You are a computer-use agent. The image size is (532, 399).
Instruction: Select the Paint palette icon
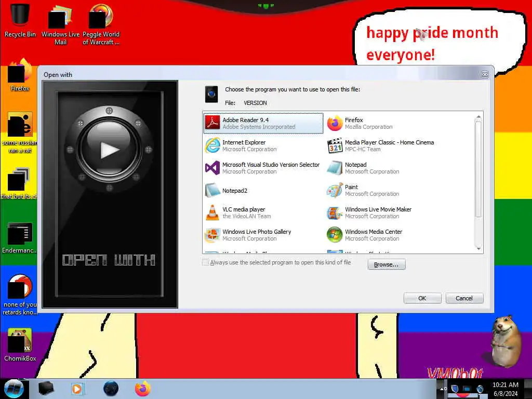coord(335,190)
